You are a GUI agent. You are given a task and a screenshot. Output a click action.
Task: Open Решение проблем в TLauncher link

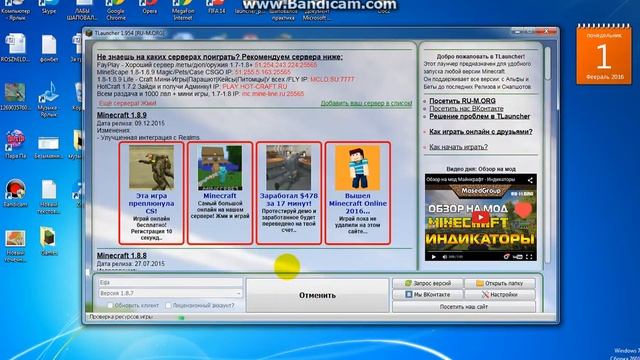point(480,116)
